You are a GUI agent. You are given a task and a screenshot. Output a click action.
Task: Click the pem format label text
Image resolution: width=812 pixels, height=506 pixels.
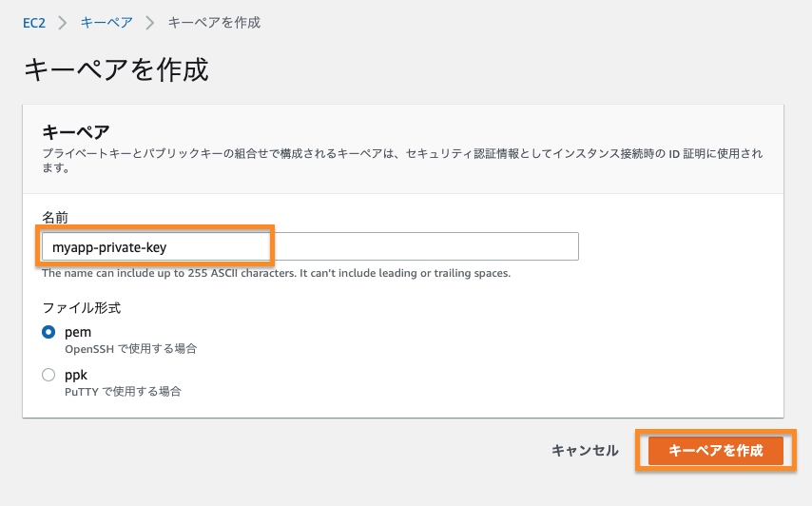pos(77,332)
